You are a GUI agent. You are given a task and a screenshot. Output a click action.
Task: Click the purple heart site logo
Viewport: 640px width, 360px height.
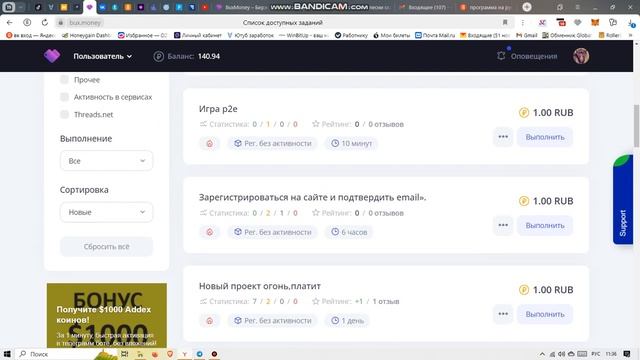pyautogui.click(x=52, y=56)
